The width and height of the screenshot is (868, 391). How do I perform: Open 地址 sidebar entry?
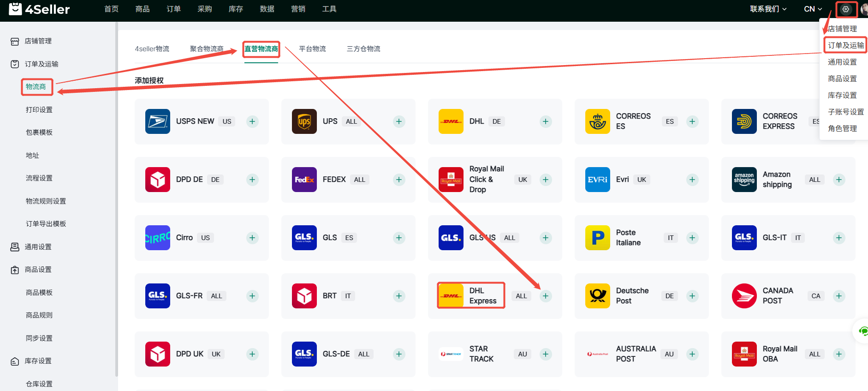32,156
